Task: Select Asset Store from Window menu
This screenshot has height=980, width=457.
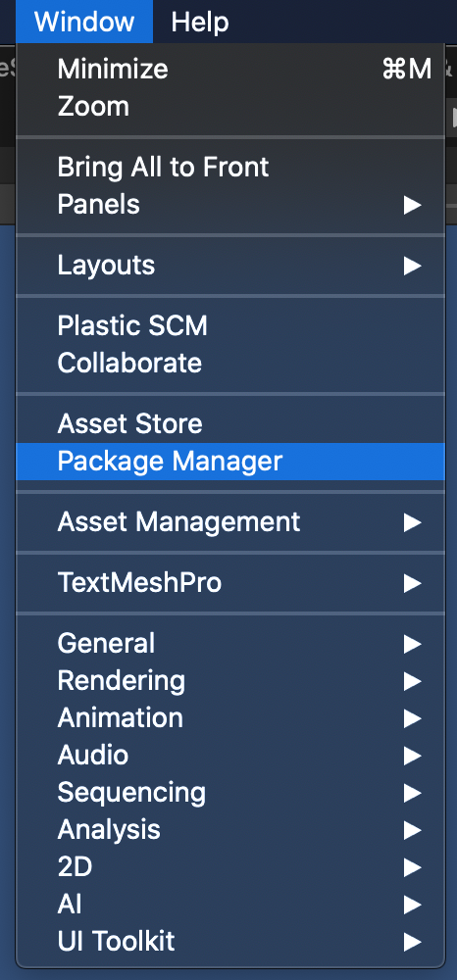Action: 230,424
